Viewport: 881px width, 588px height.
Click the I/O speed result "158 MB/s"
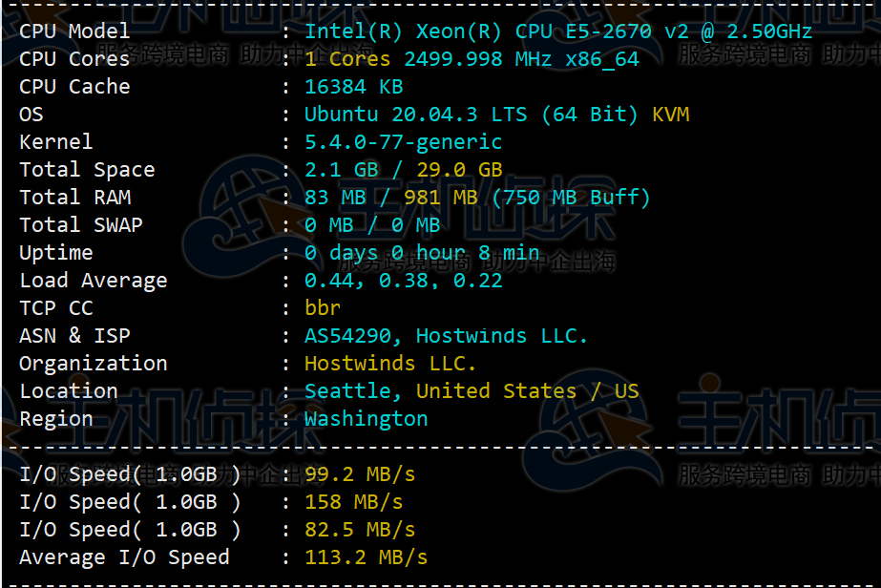pos(353,502)
